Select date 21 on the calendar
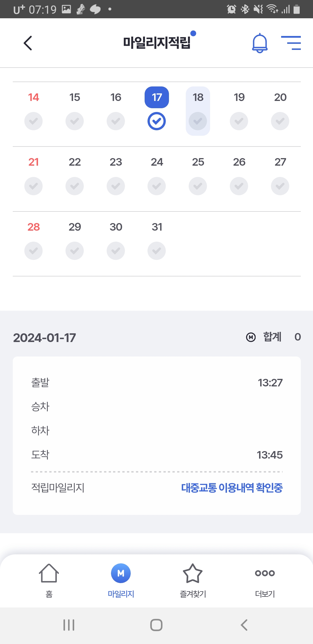Screen dimensions: 313x644 click(34, 162)
